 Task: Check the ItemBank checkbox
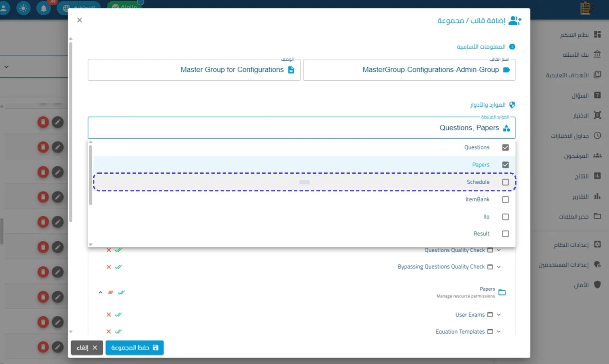[505, 199]
